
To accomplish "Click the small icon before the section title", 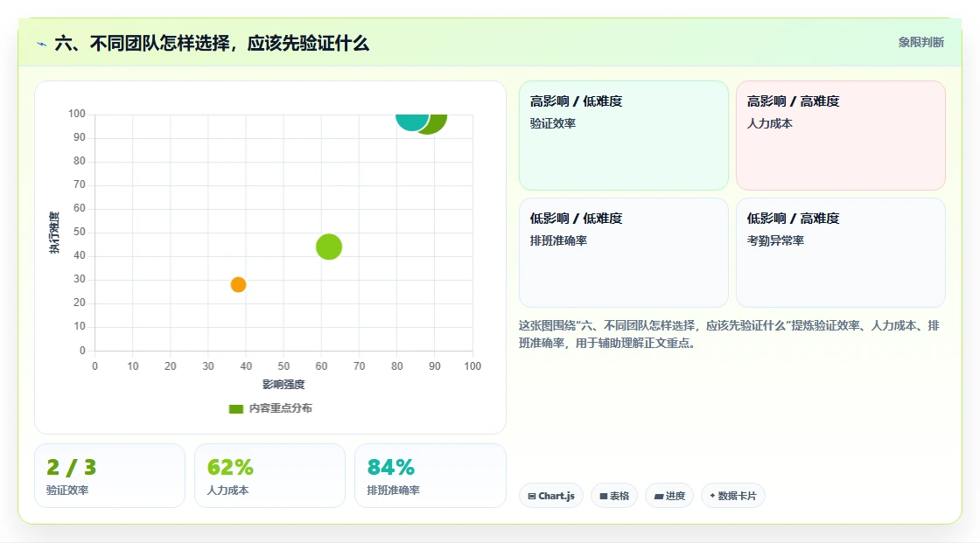I will (x=42, y=45).
